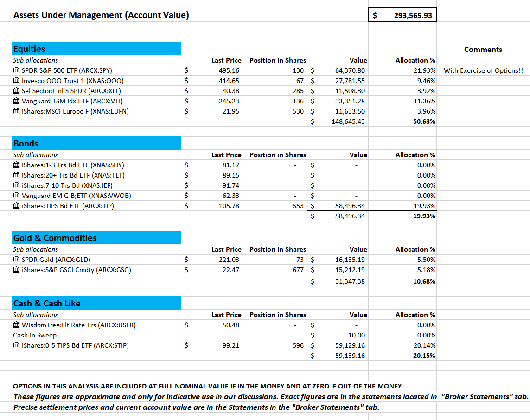Click the Comments column header
The width and height of the screenshot is (530, 420).
pos(483,49)
